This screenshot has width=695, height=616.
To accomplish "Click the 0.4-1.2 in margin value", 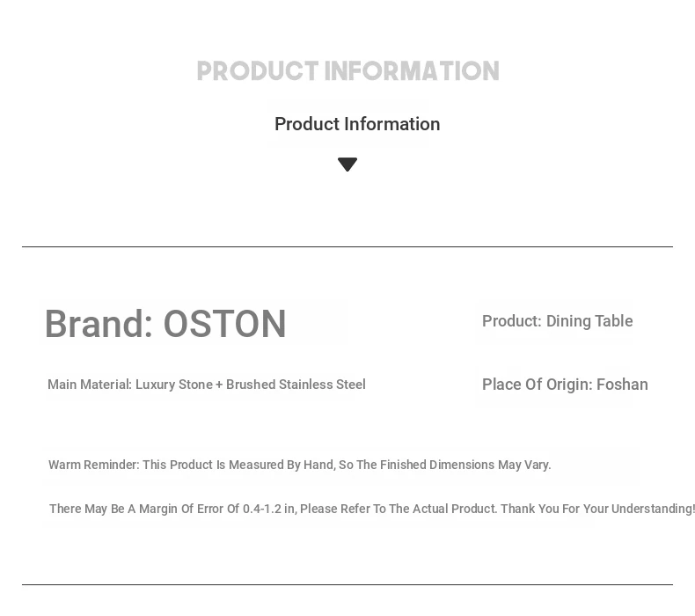I will tap(268, 509).
